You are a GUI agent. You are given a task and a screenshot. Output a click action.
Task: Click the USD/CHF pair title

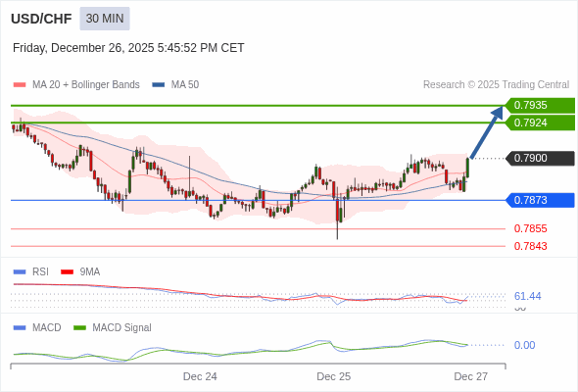(41, 19)
